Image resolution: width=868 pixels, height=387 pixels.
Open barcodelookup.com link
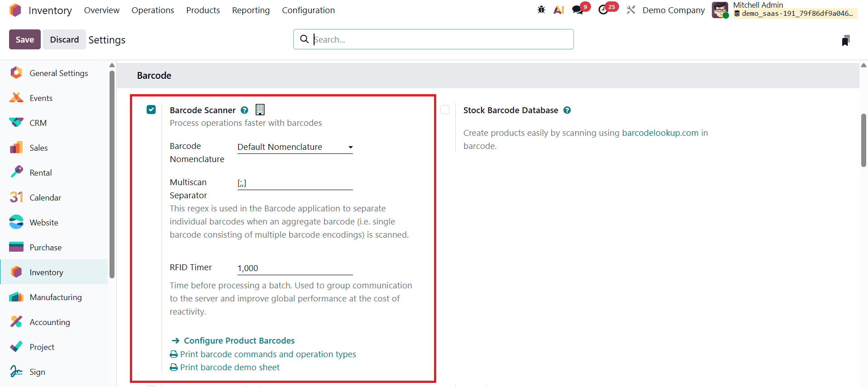click(x=660, y=133)
